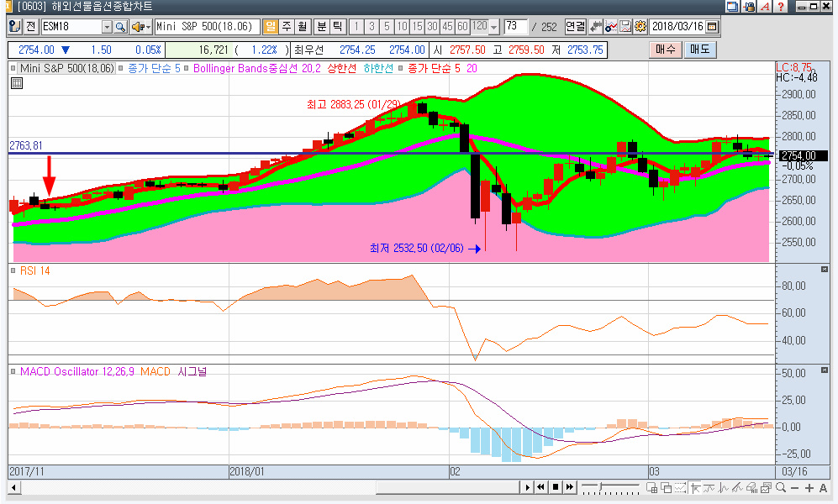This screenshot has height=504, width=838.
Task: Click the eraser tool icon in bottom toolbar
Action: [x=752, y=487]
